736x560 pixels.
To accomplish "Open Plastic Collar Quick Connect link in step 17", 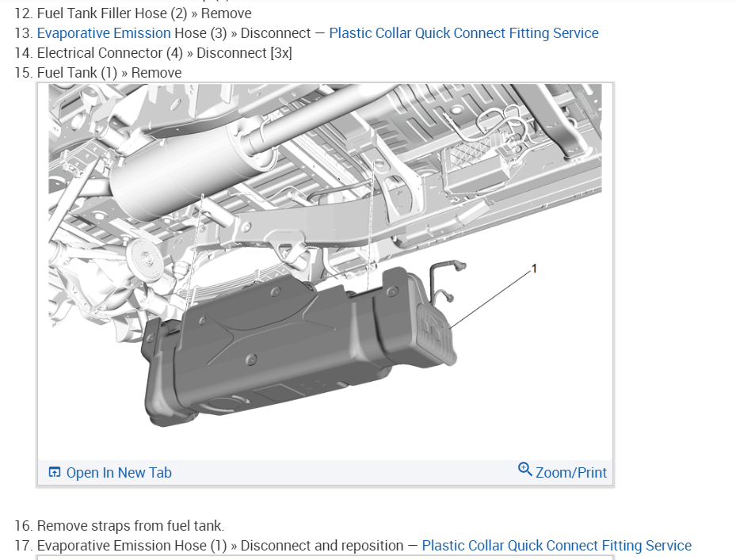I will click(x=557, y=546).
